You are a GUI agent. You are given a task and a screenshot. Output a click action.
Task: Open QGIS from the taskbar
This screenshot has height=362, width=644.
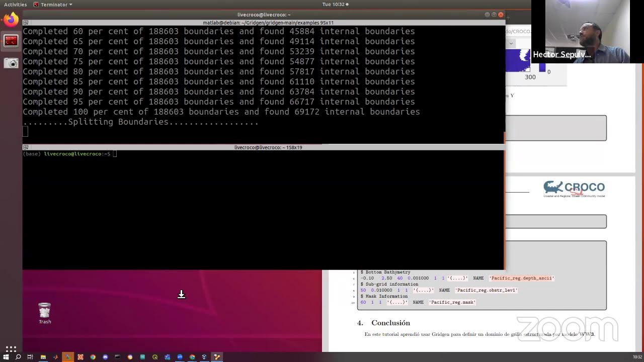[x=155, y=357]
